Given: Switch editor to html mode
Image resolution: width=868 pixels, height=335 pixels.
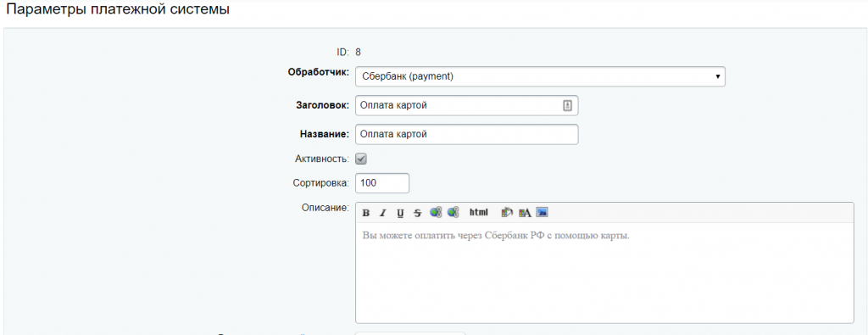Looking at the screenshot, I should coord(479,212).
